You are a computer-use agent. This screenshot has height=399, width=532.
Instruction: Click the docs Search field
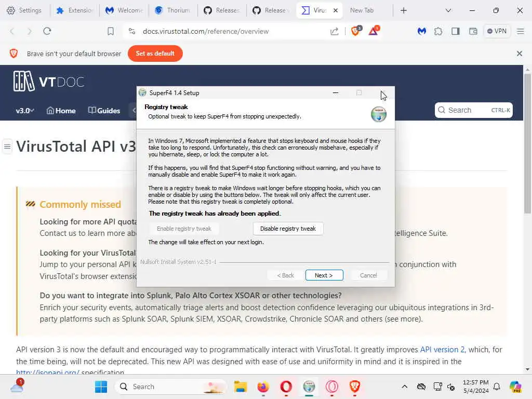point(474,110)
